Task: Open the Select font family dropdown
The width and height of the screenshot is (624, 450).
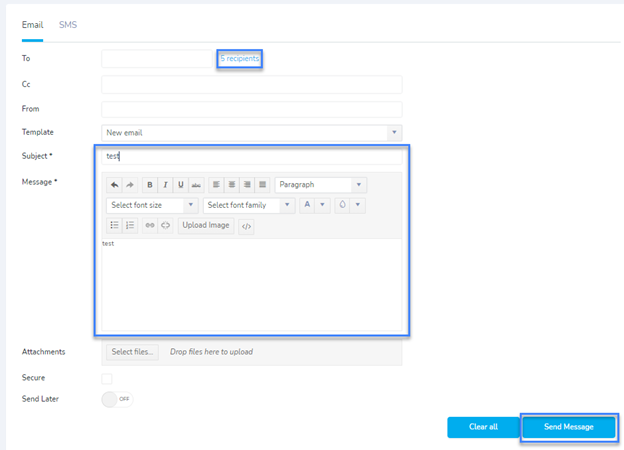Action: point(249,205)
